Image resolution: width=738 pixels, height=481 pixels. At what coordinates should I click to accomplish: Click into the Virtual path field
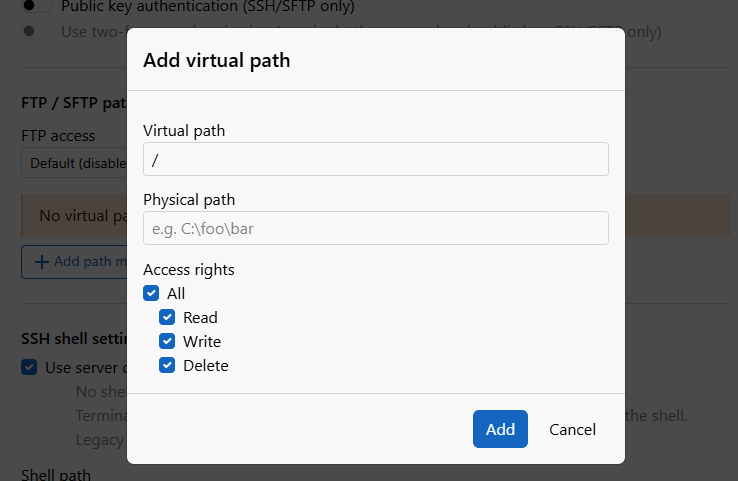(376, 159)
